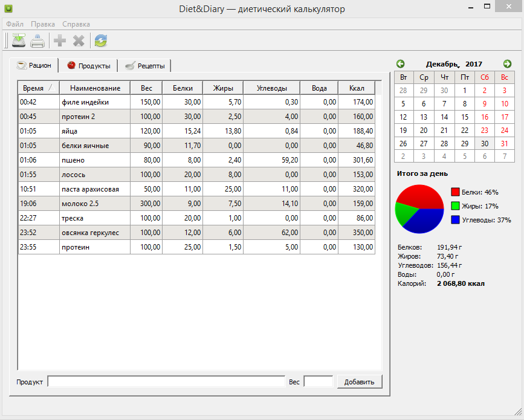Click the app icon in title bar

tap(9, 9)
